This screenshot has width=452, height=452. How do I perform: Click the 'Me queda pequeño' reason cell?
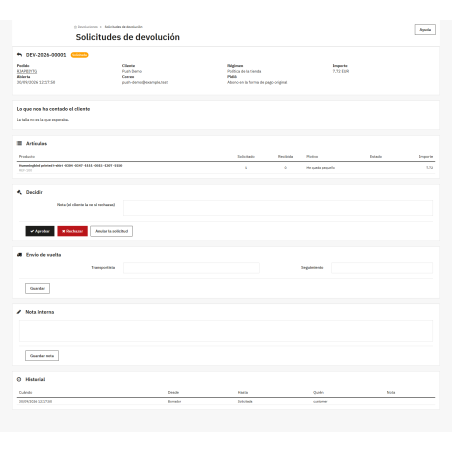[320, 168]
